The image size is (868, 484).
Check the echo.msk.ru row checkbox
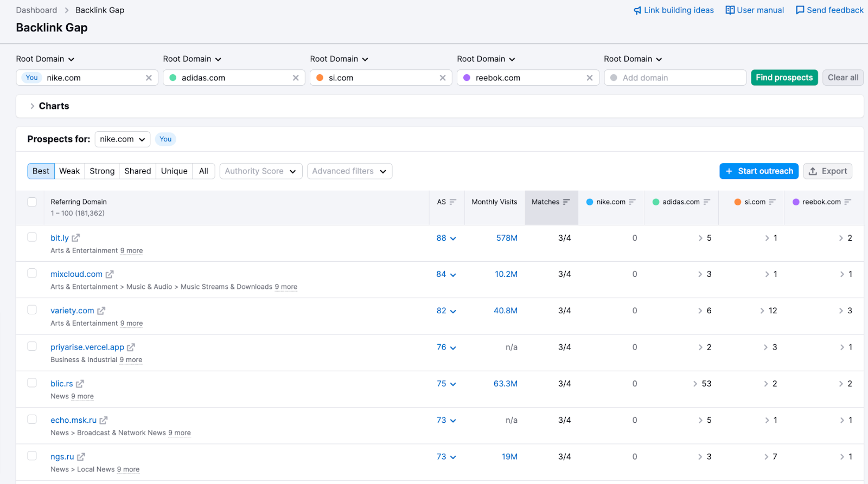[x=32, y=420]
